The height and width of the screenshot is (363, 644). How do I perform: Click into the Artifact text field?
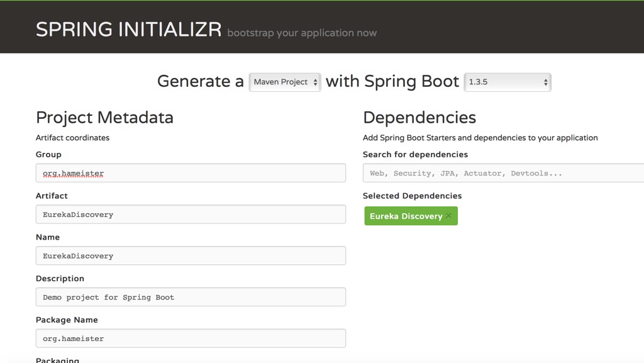pyautogui.click(x=191, y=215)
